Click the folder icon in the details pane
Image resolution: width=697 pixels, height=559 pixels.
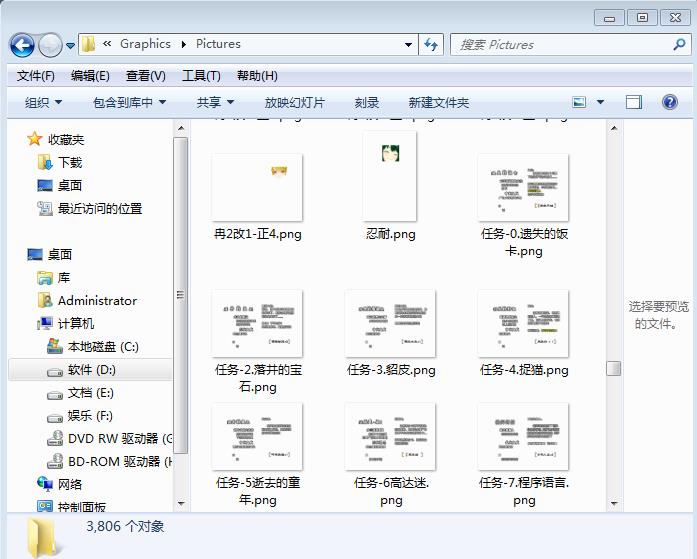[x=43, y=538]
